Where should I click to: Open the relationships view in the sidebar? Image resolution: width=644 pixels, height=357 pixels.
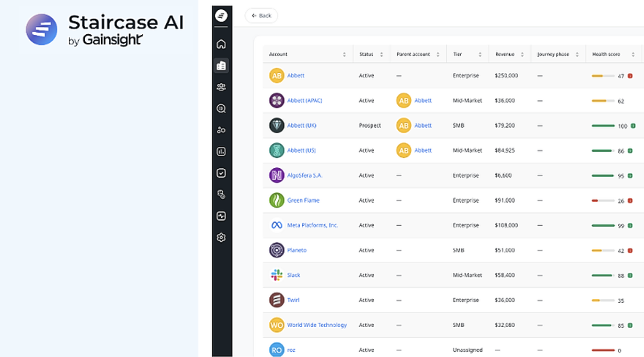[221, 129]
